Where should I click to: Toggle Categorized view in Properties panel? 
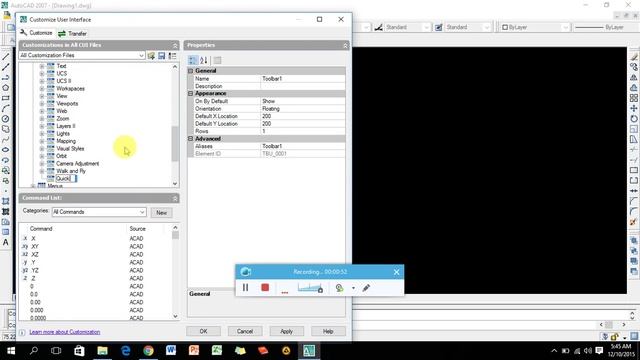pyautogui.click(x=193, y=60)
